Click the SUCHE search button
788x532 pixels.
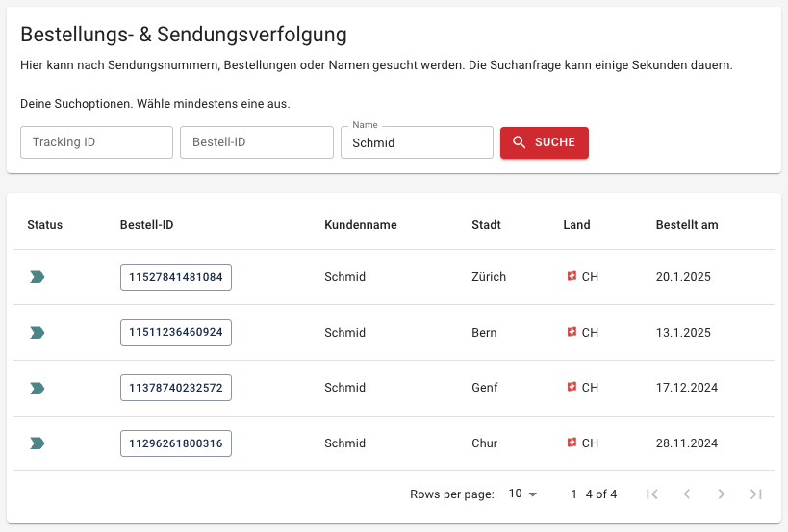545,142
